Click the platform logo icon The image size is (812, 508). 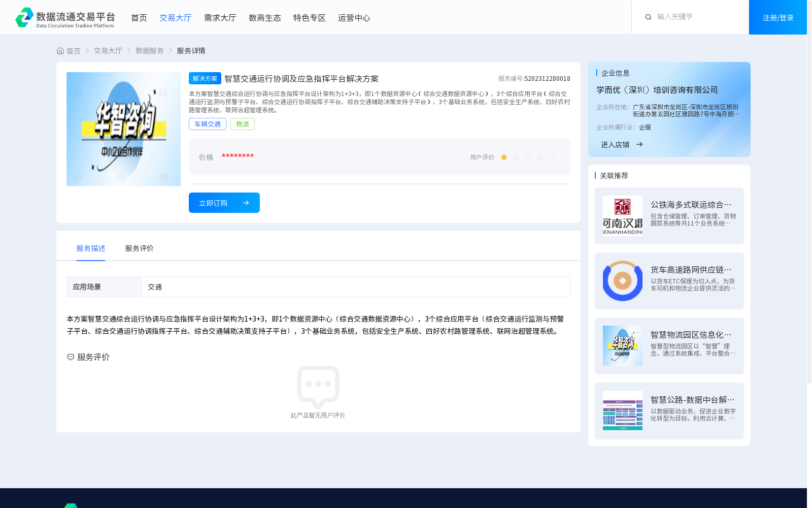(24, 17)
